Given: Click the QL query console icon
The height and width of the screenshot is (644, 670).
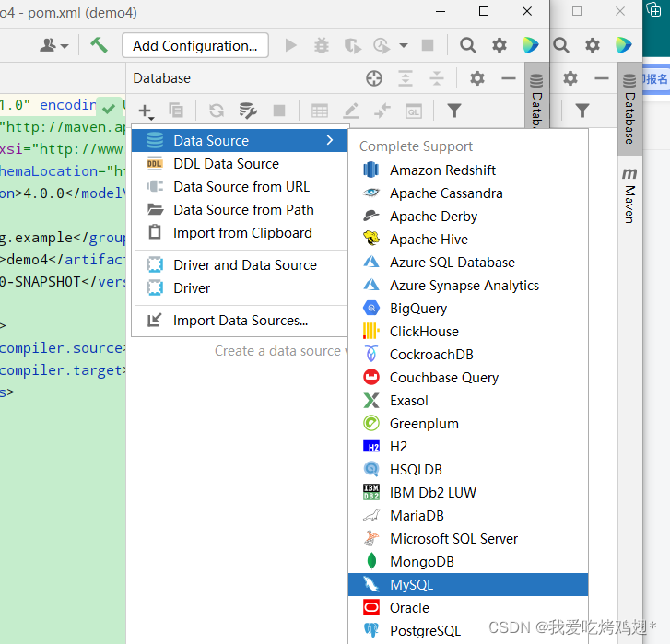Looking at the screenshot, I should click(x=413, y=111).
